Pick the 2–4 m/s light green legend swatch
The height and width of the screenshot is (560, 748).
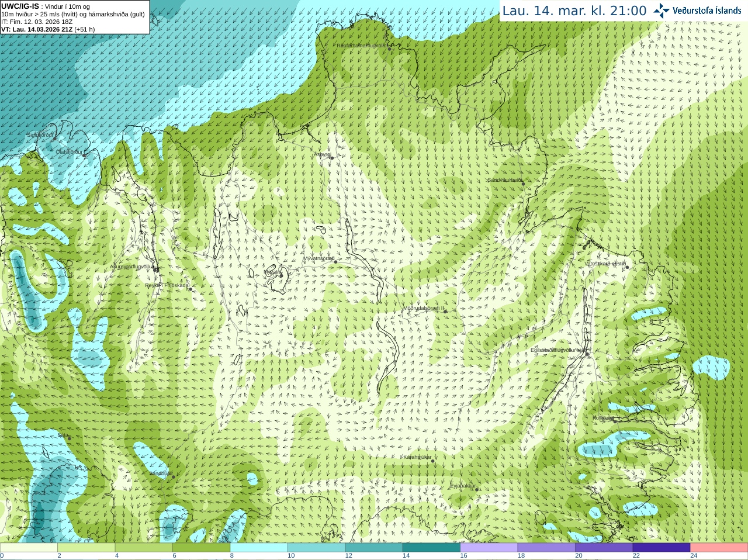86,548
